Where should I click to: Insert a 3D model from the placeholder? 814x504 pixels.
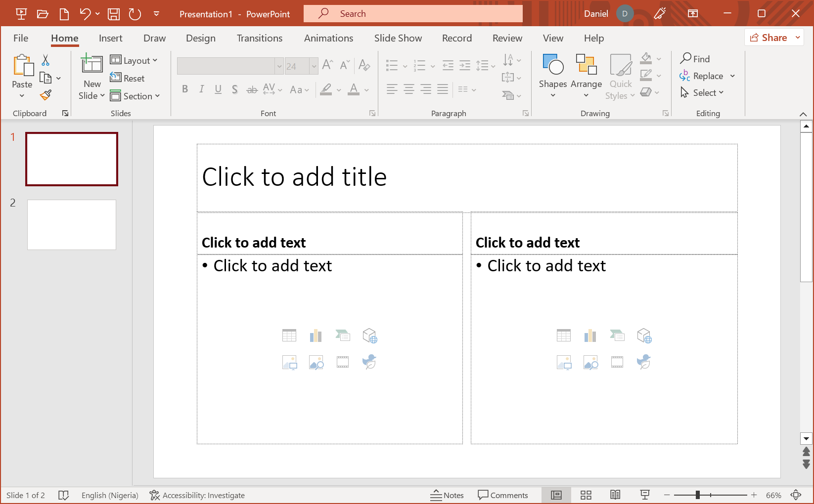pyautogui.click(x=370, y=336)
